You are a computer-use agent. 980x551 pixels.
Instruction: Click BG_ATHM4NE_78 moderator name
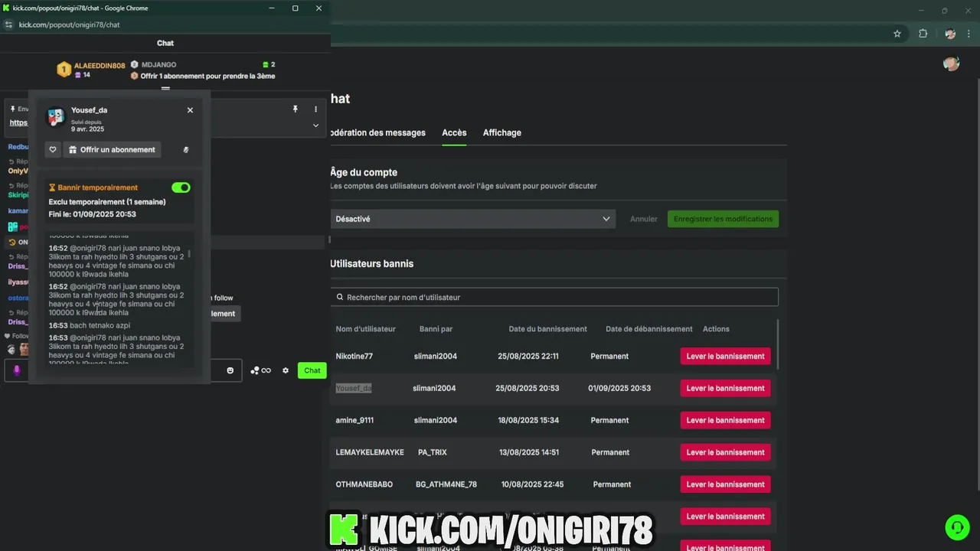[x=446, y=484]
